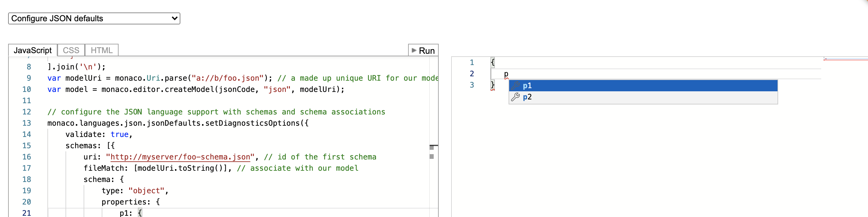
Task: Click the comment text on line 12
Action: 216,112
